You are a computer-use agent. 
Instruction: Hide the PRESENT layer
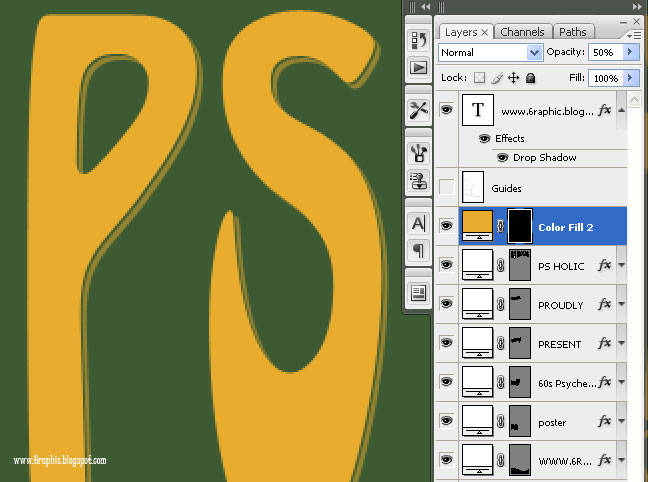click(446, 343)
